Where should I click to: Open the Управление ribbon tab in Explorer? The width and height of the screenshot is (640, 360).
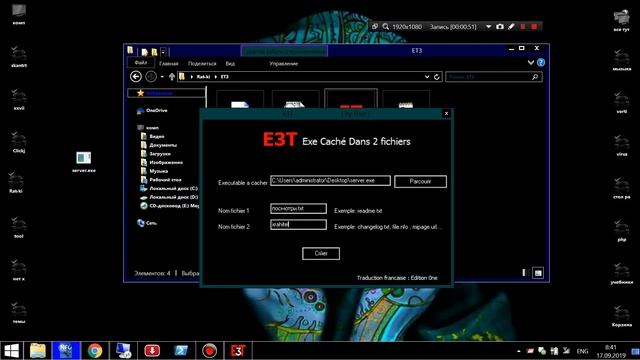coord(284,64)
